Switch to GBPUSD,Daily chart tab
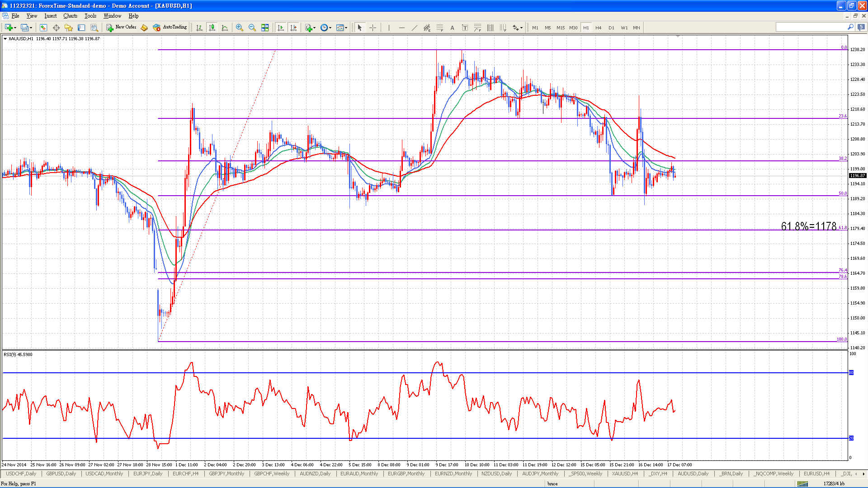 tap(61, 474)
